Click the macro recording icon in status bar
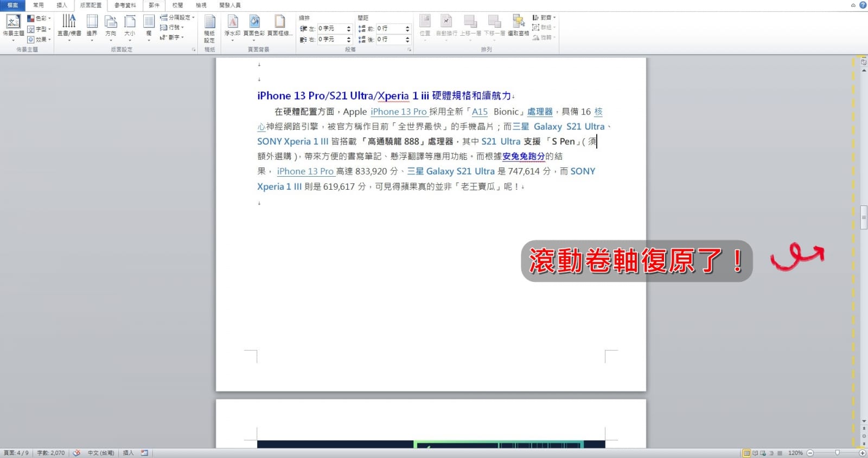 coord(144,453)
